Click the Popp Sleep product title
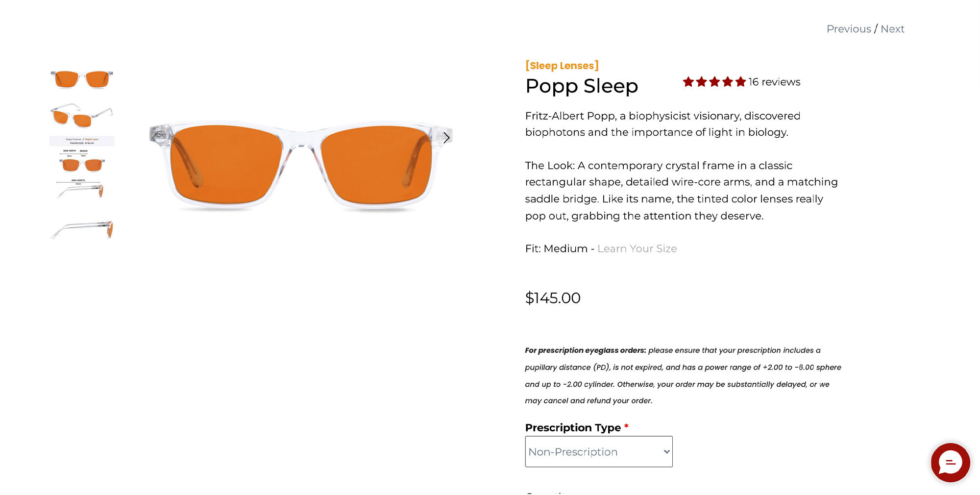This screenshot has width=980, height=495. pos(581,86)
